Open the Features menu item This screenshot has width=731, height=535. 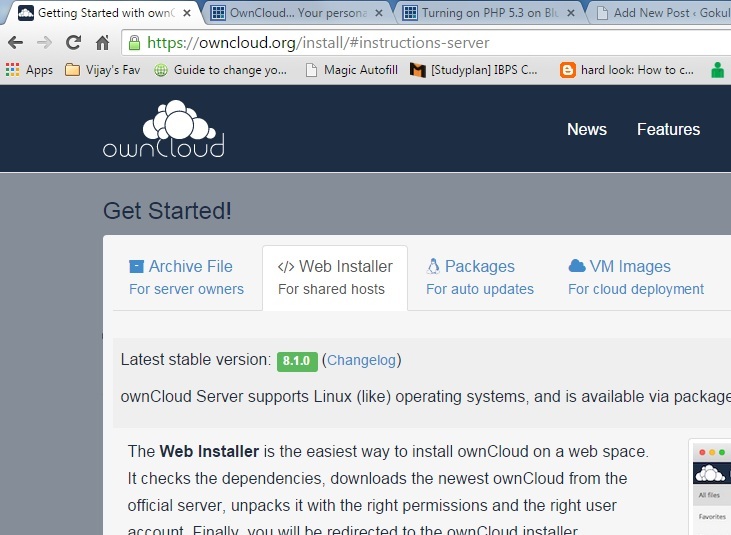(668, 129)
